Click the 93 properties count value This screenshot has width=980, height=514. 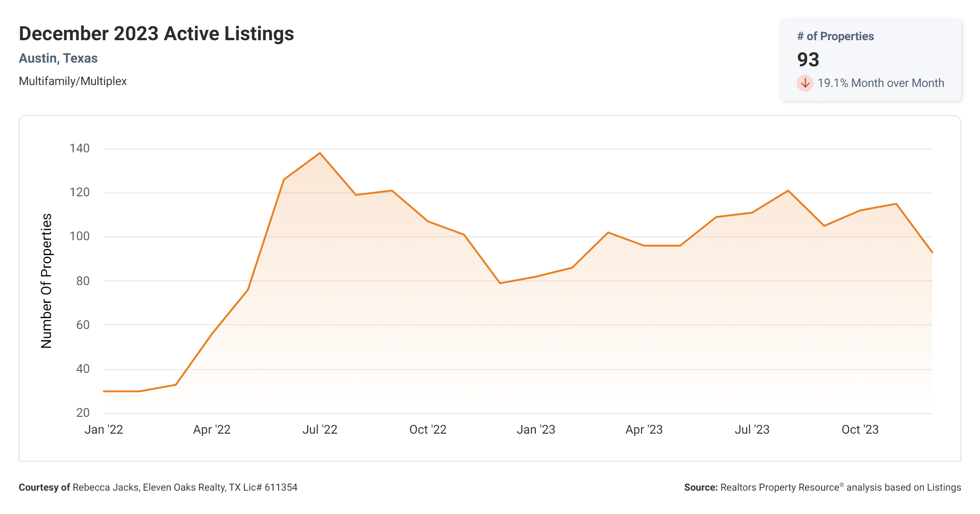click(x=808, y=60)
